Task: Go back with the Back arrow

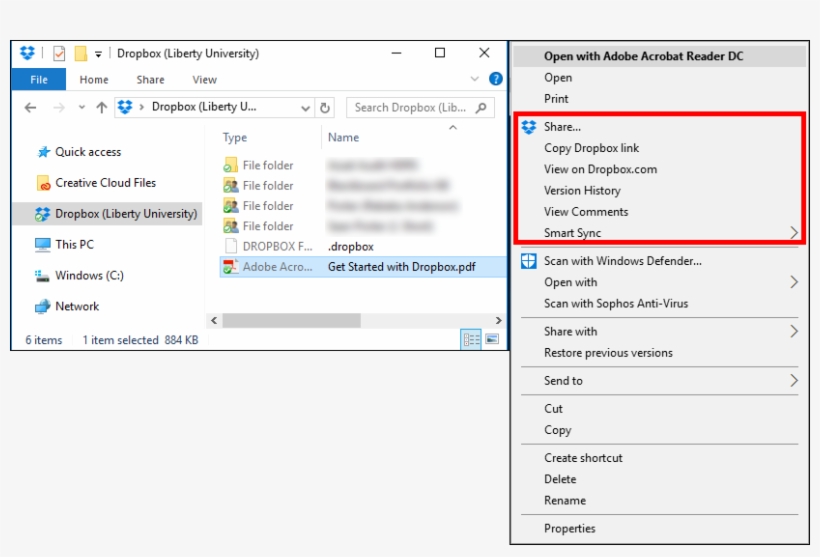Action: pos(30,108)
